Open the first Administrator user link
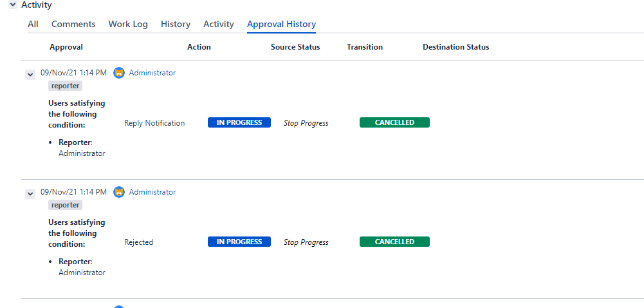This screenshot has height=308, width=644. [152, 73]
